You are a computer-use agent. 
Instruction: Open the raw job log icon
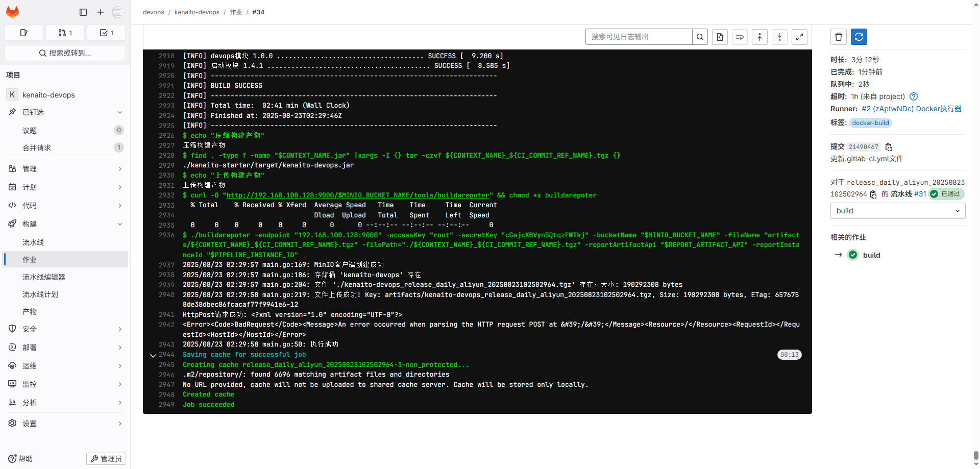coord(720,37)
